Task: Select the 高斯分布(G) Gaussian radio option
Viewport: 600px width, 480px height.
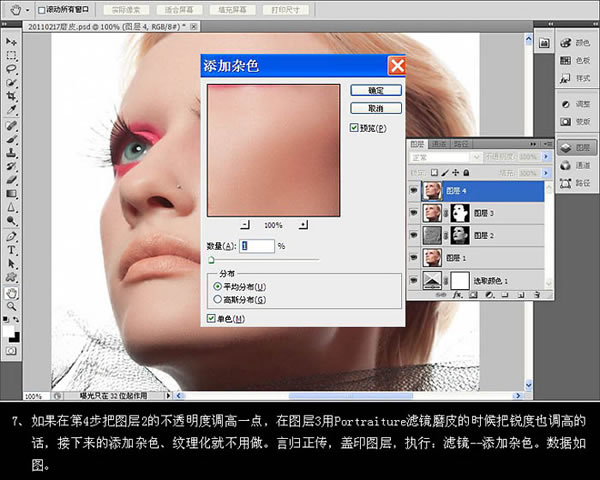Action: pyautogui.click(x=218, y=298)
